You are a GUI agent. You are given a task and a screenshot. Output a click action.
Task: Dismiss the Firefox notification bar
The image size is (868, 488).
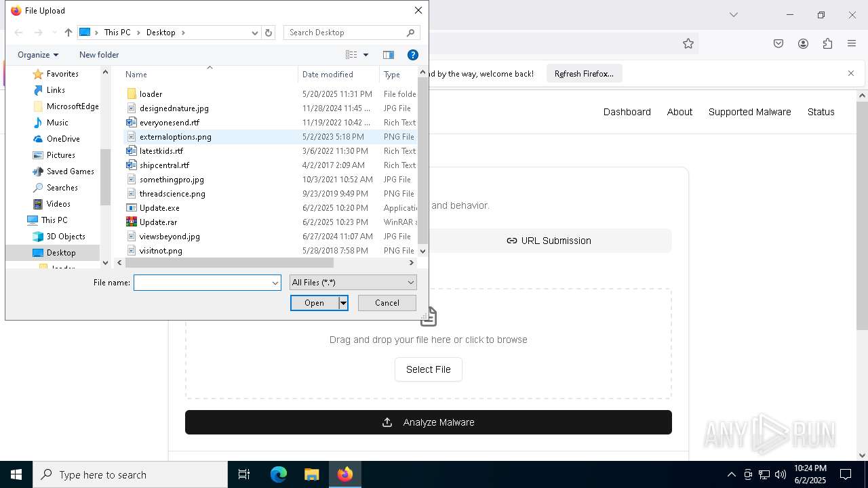851,73
